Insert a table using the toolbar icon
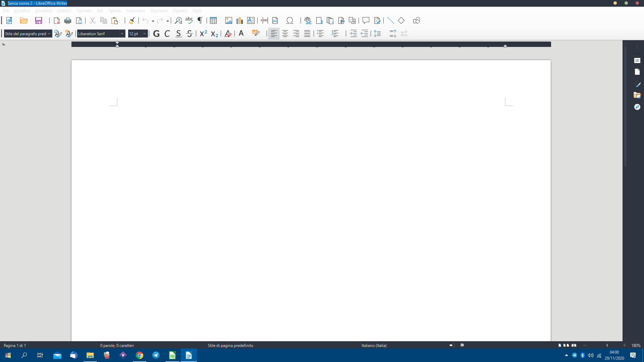Screen dimensions: 644x362 [x=213, y=21]
